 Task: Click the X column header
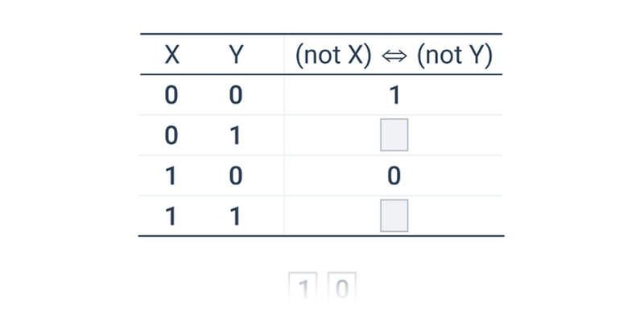[172, 55]
